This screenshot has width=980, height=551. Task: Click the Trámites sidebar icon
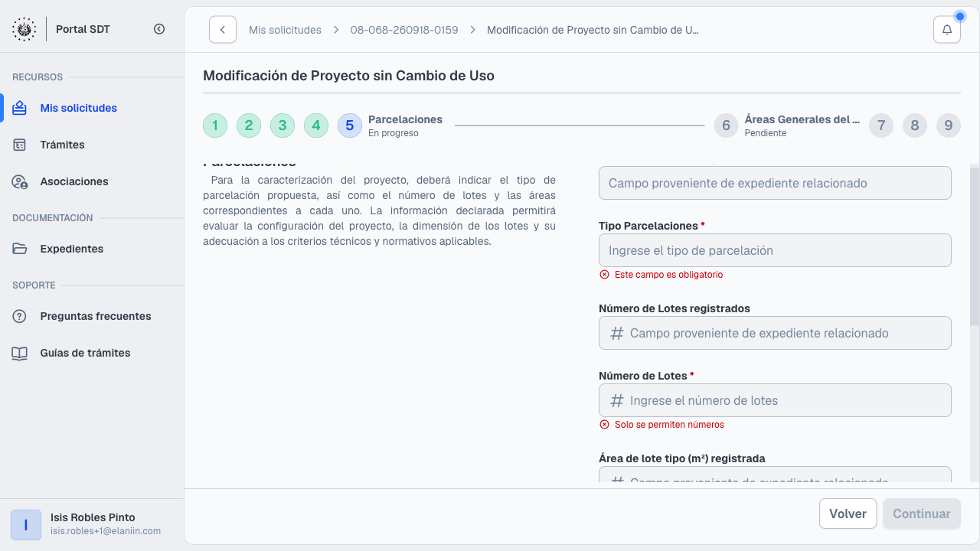pyautogui.click(x=20, y=145)
